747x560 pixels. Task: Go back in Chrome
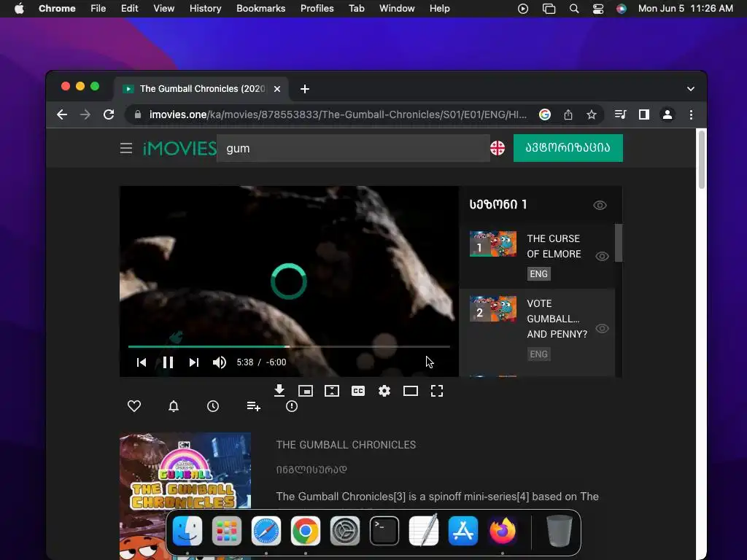(62, 114)
